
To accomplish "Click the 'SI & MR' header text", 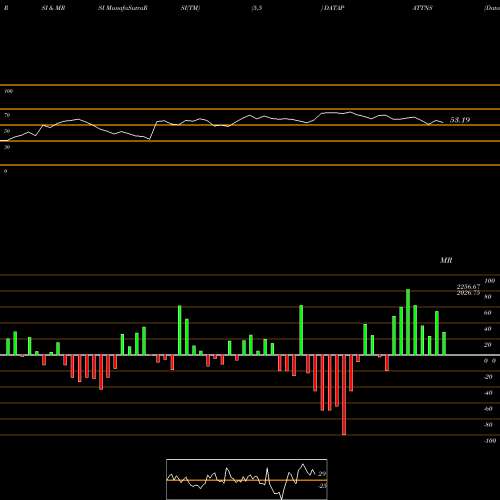I will coord(53,8).
